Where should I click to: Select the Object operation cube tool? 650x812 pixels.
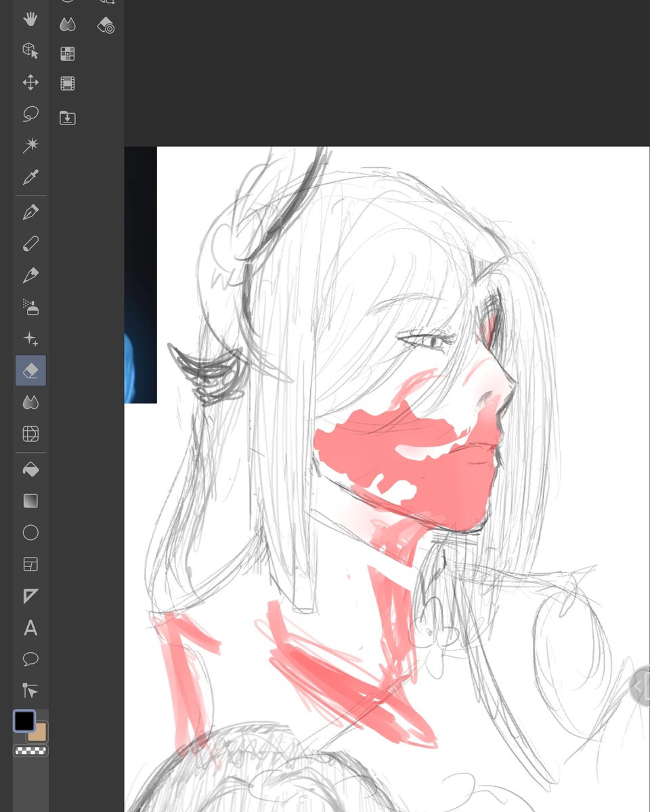pyautogui.click(x=30, y=50)
